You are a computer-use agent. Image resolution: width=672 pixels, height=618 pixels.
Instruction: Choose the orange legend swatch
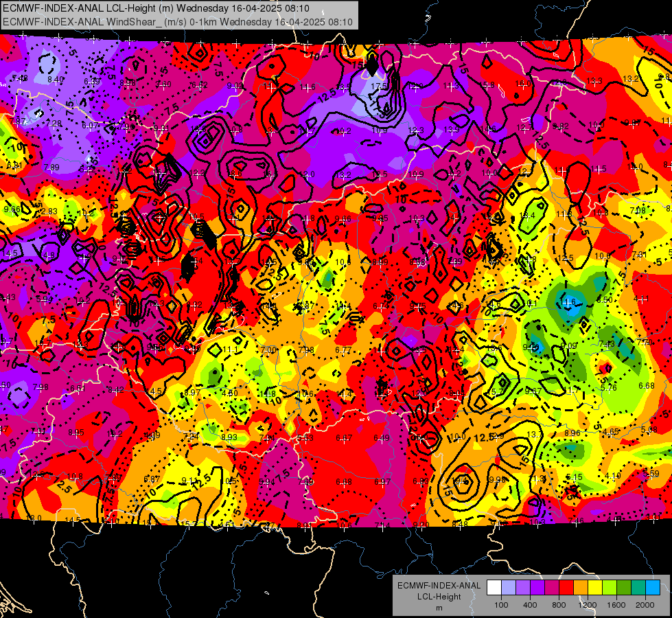point(581,588)
